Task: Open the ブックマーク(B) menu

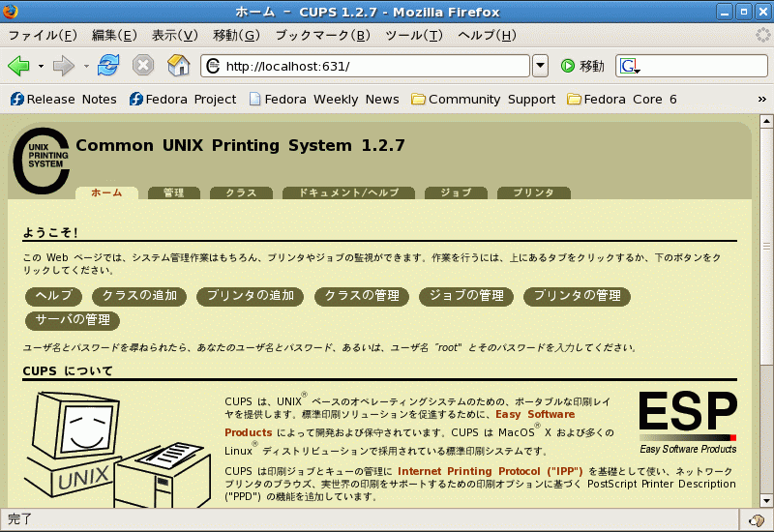Action: point(323,35)
